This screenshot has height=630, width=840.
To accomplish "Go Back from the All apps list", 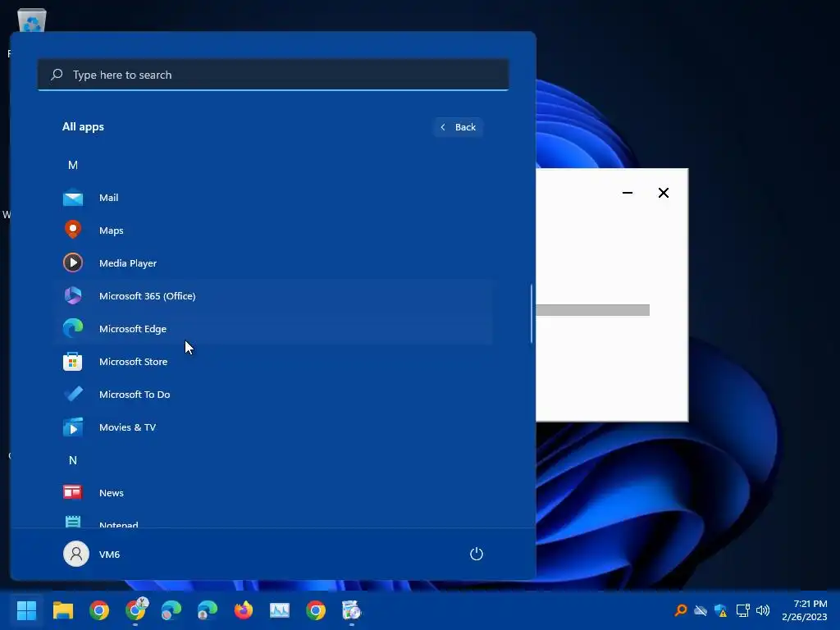I will (458, 127).
